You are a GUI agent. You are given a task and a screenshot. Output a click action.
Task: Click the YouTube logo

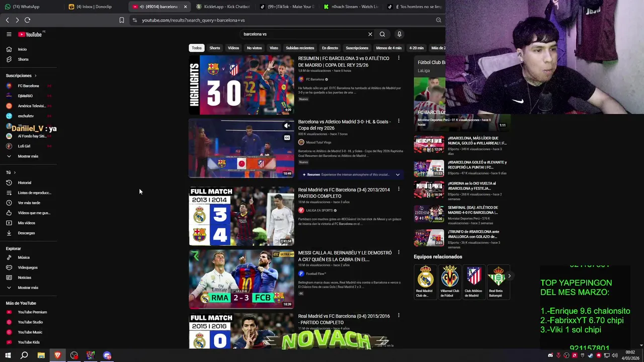click(x=30, y=34)
